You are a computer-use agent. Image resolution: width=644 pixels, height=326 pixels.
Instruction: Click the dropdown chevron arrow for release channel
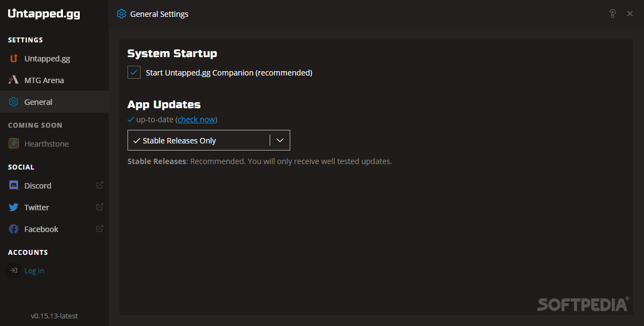coord(280,140)
